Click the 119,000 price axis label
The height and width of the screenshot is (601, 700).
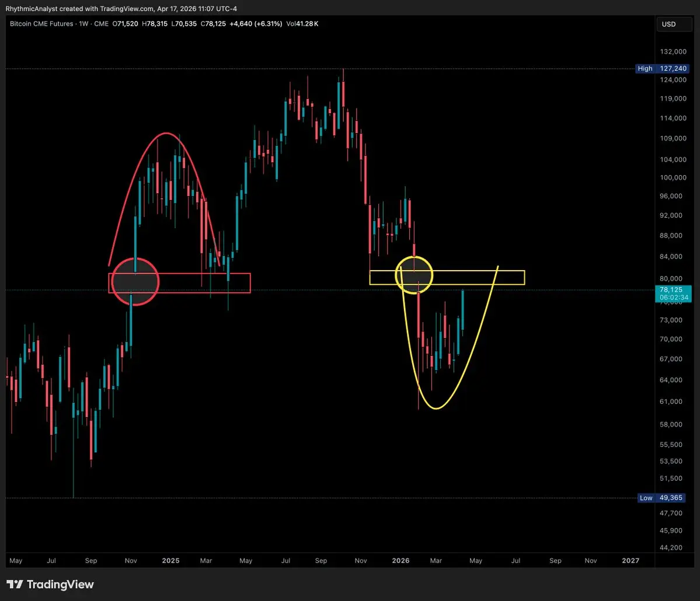pyautogui.click(x=673, y=99)
